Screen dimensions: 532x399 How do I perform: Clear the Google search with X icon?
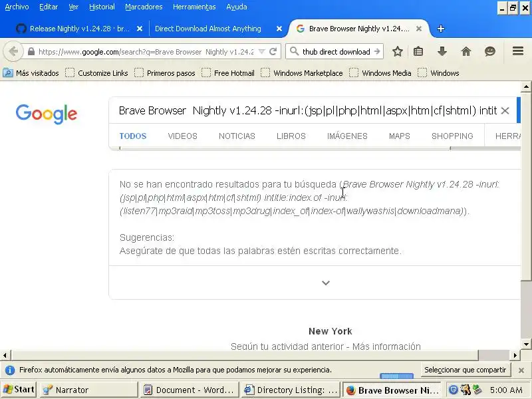click(x=505, y=110)
